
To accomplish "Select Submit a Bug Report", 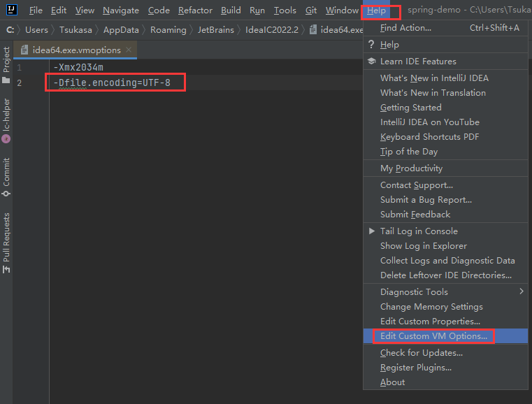I will coord(445,199).
